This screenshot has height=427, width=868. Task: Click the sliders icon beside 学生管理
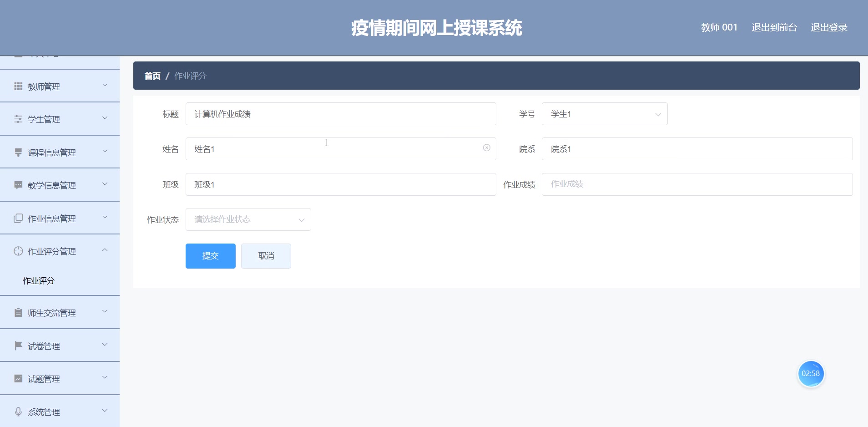[18, 119]
